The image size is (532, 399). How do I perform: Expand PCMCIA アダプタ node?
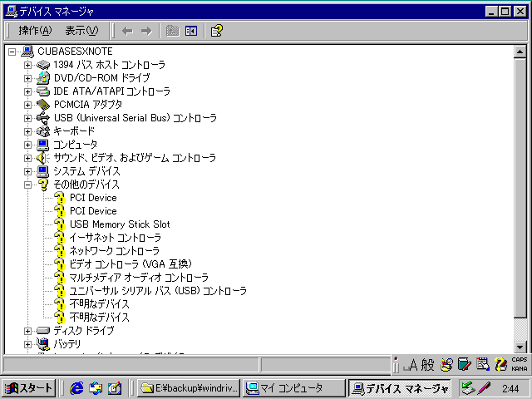point(27,105)
